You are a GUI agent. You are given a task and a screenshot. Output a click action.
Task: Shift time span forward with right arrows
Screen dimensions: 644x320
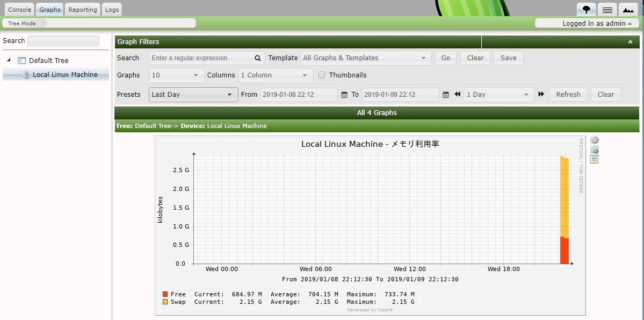click(541, 94)
